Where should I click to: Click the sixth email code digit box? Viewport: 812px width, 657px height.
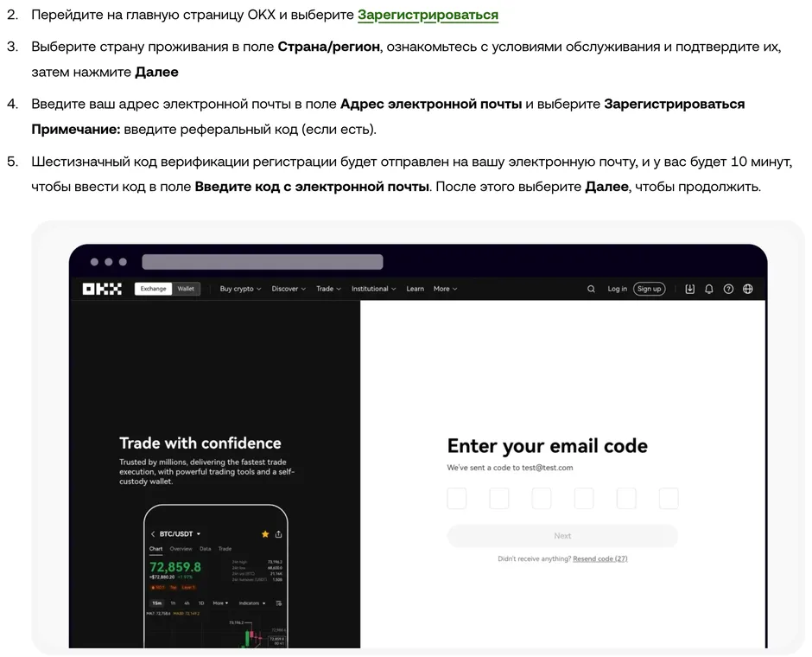point(669,498)
